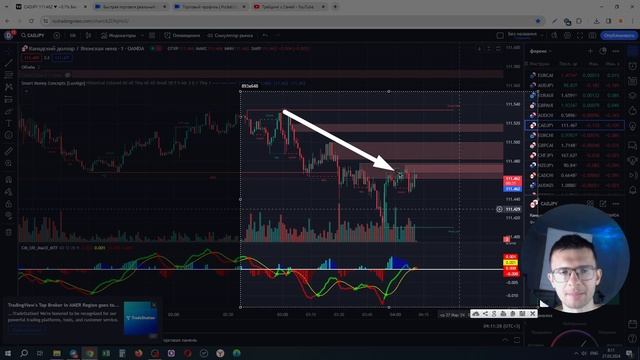The width and height of the screenshot is (640, 360).
Task: Open the TradeStation ad thumbnail
Action: point(141,318)
